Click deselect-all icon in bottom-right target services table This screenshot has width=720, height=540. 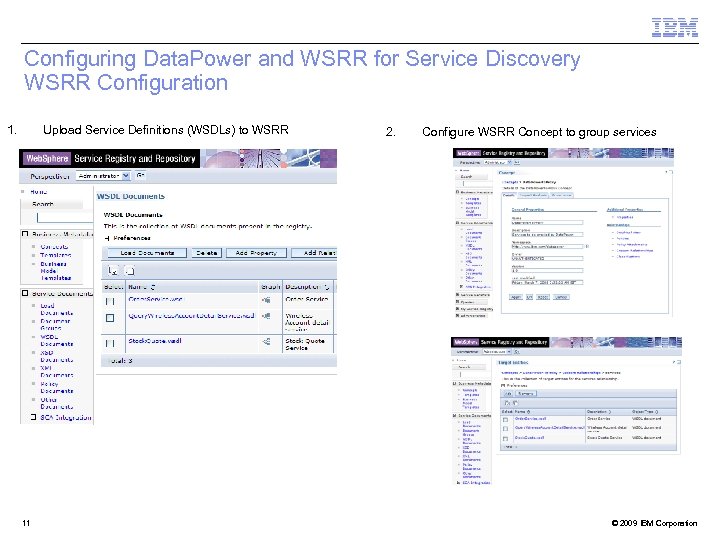[x=515, y=403]
